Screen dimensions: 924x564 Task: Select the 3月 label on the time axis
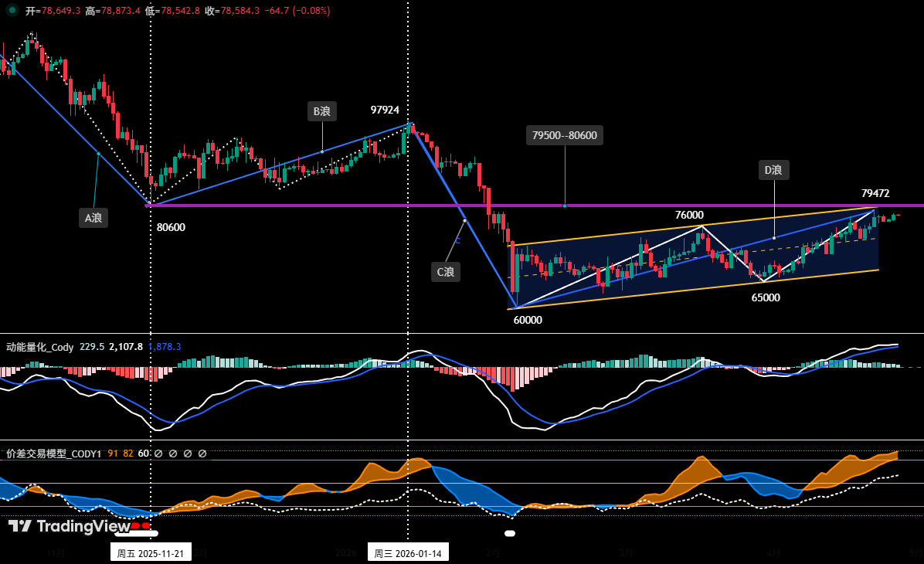coord(624,554)
